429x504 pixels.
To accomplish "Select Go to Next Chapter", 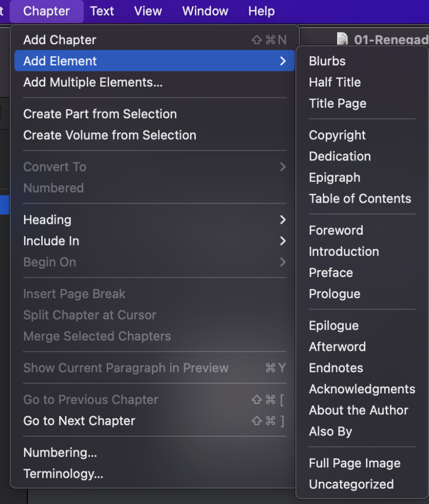I will tap(79, 421).
